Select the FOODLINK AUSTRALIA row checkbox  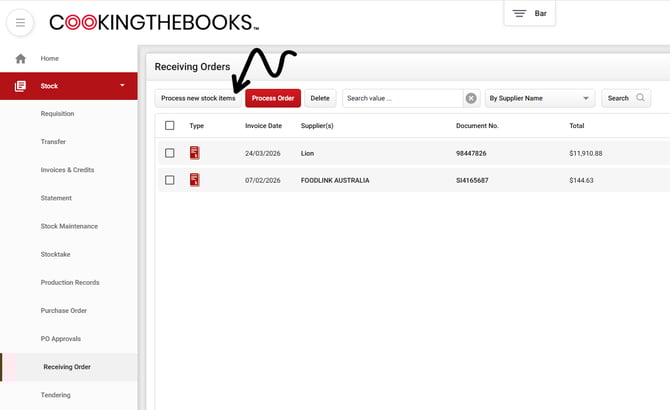pos(169,180)
